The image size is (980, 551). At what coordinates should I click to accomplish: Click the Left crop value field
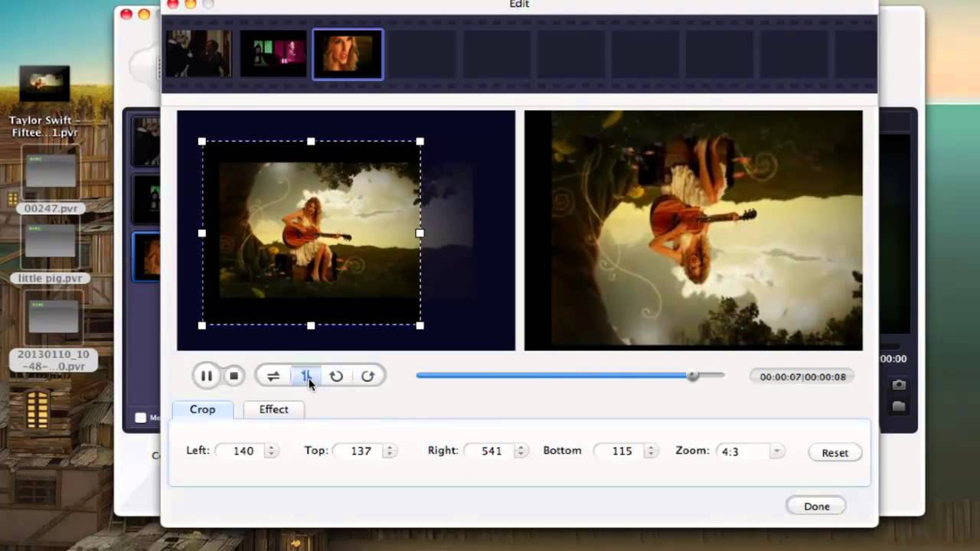(x=240, y=451)
